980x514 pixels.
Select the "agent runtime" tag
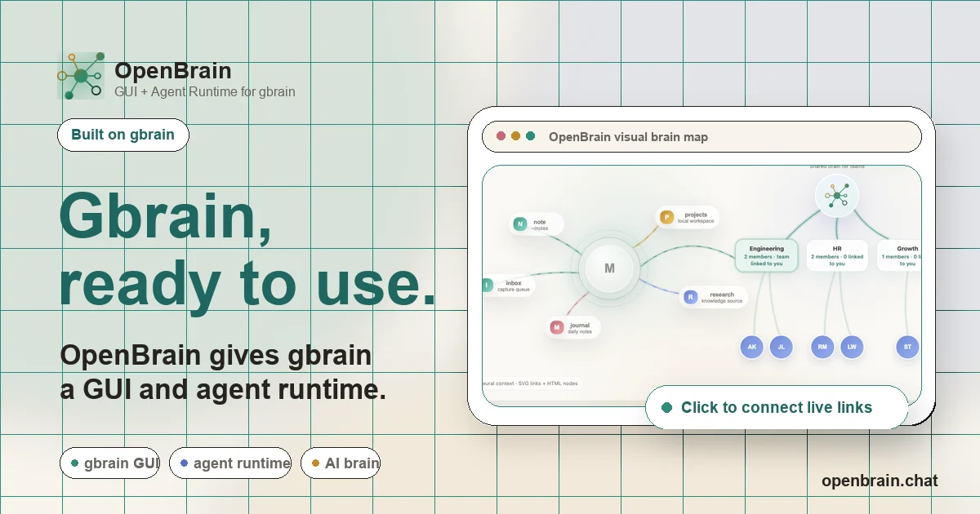[230, 463]
